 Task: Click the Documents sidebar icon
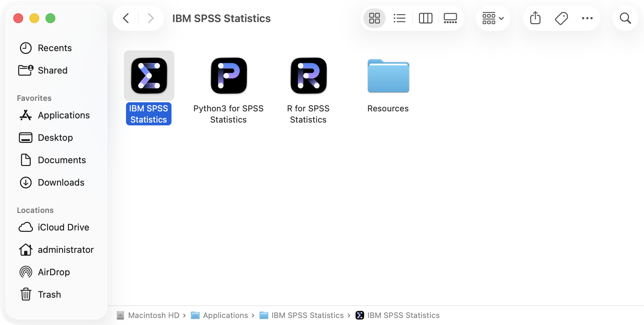(26, 160)
